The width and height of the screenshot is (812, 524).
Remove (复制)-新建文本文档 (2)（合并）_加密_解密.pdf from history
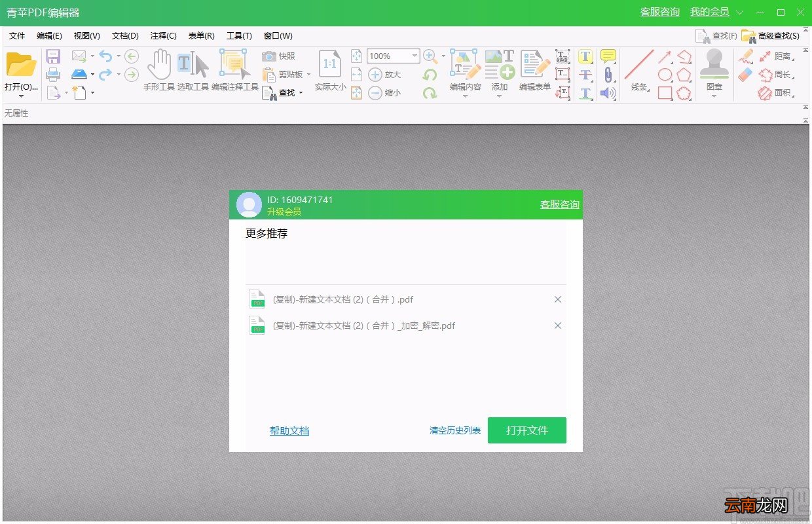coord(558,326)
